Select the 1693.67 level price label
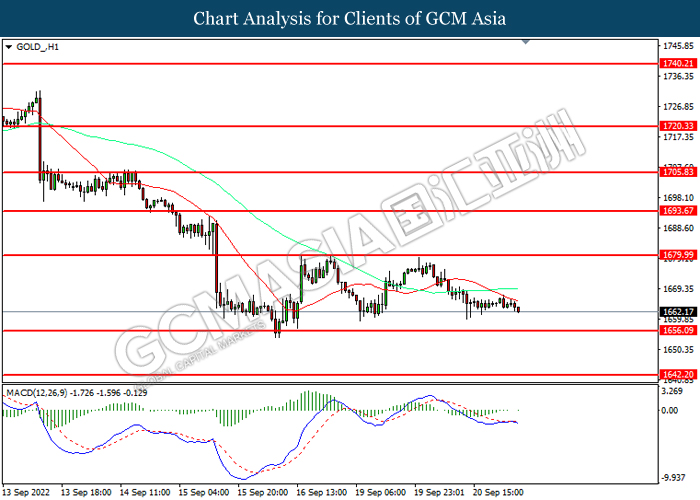 point(678,211)
